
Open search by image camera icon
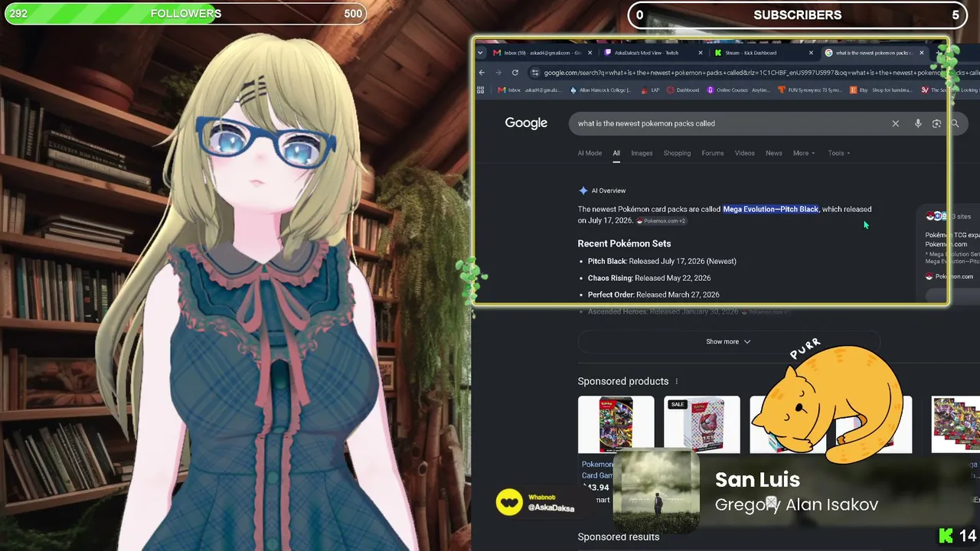[x=936, y=123]
